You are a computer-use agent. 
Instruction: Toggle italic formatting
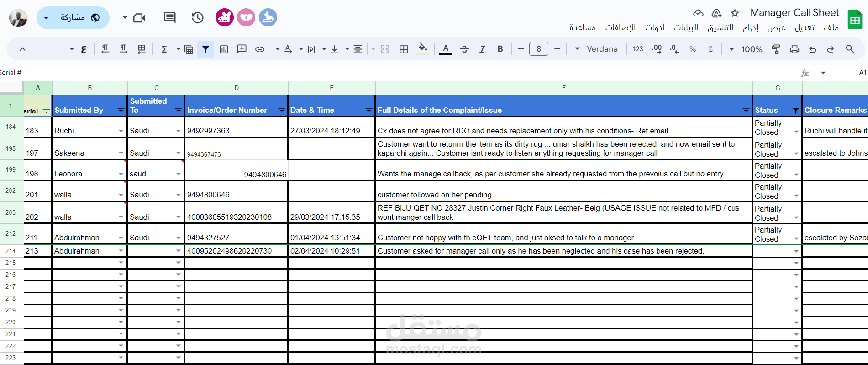coord(482,49)
